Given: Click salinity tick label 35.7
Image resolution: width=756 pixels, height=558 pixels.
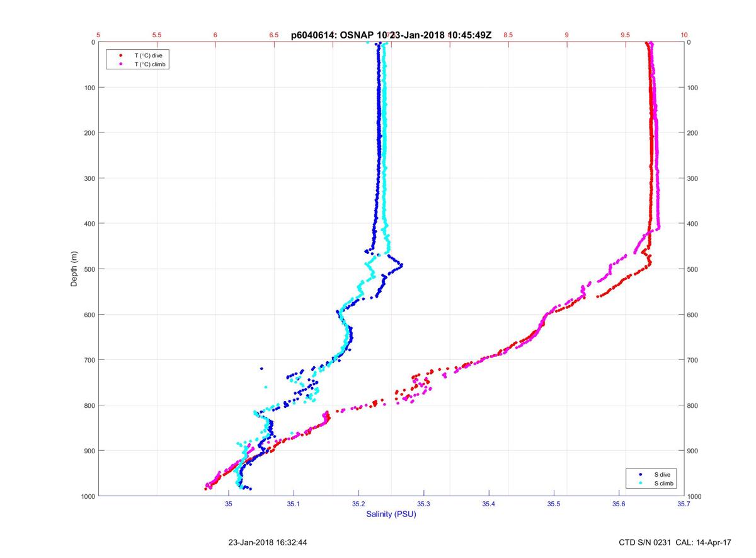Looking at the screenshot, I should point(684,504).
